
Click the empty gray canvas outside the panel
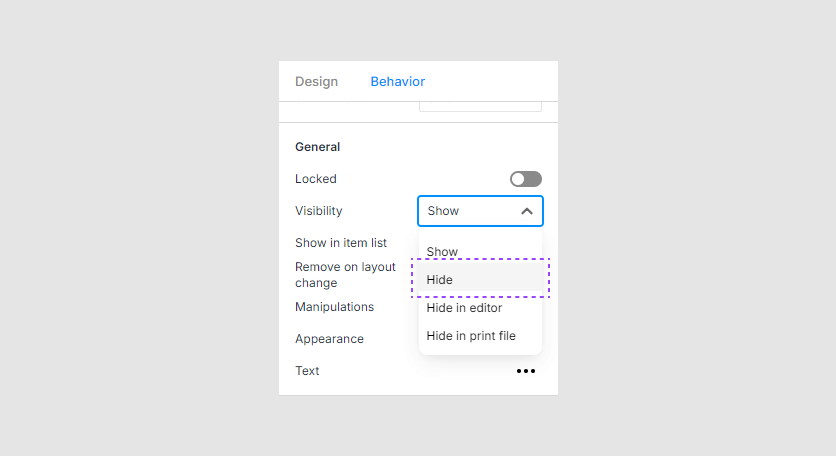click(140, 230)
